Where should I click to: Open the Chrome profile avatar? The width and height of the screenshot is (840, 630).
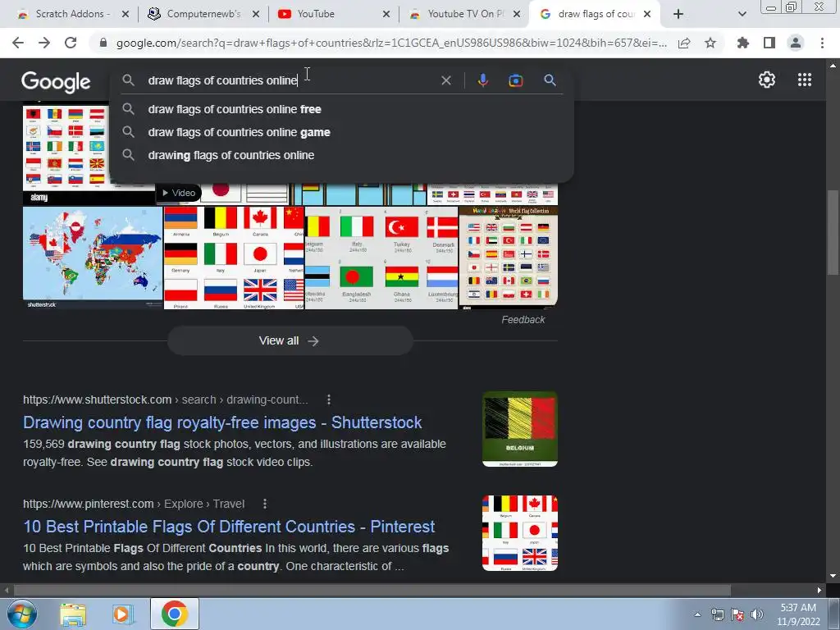tap(796, 43)
